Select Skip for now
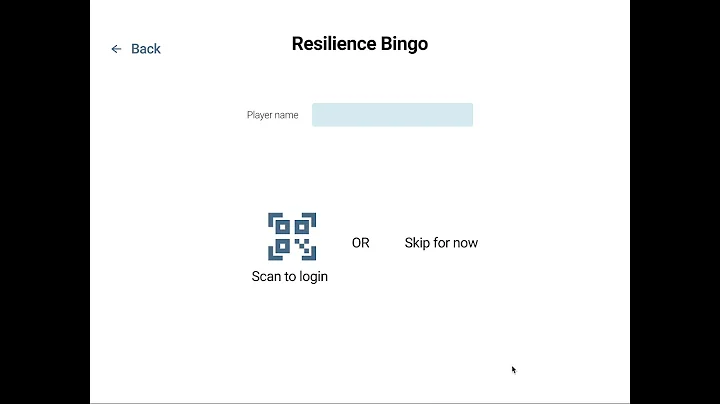The image size is (720, 404). pyautogui.click(x=441, y=243)
